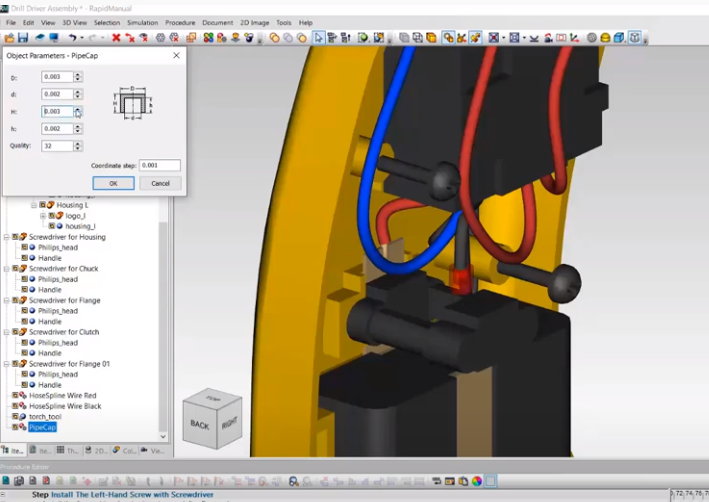Open the Simulation menu
Image resolution: width=709 pixels, height=502 pixels.
tap(142, 23)
